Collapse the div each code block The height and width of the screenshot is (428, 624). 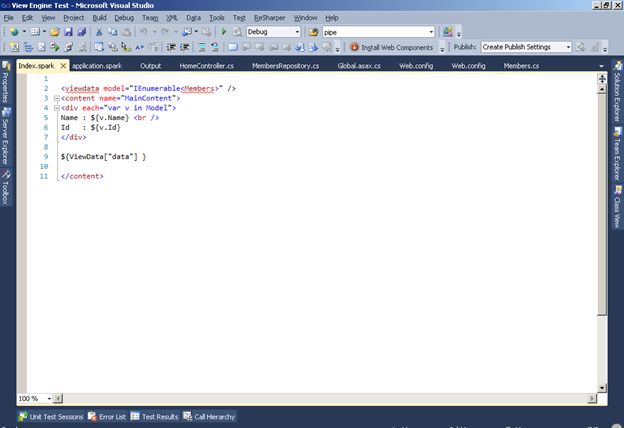57,108
